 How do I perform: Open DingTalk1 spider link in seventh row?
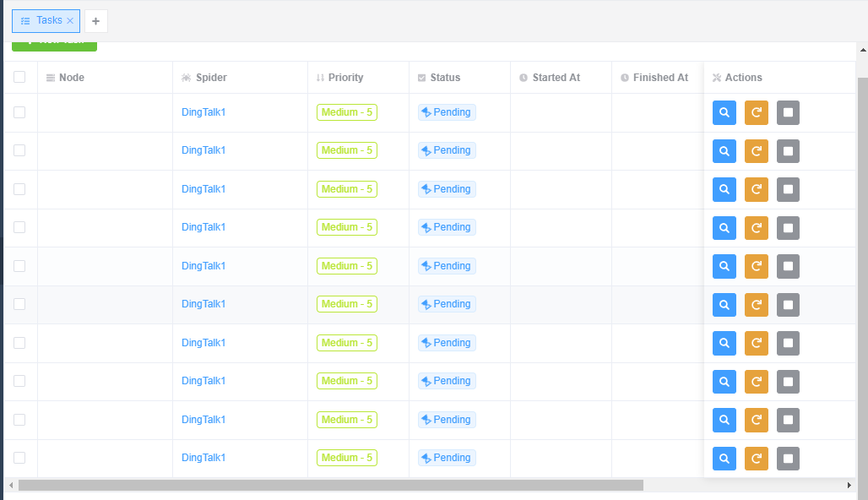(203, 343)
